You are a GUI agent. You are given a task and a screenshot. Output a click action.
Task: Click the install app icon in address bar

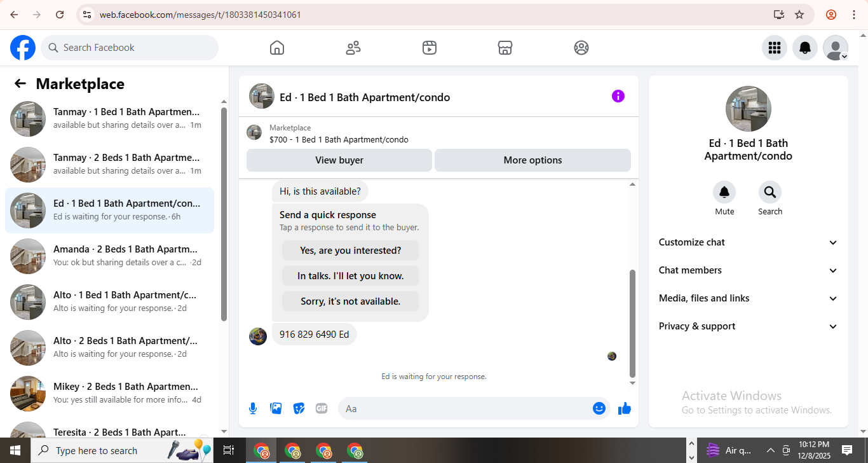778,15
